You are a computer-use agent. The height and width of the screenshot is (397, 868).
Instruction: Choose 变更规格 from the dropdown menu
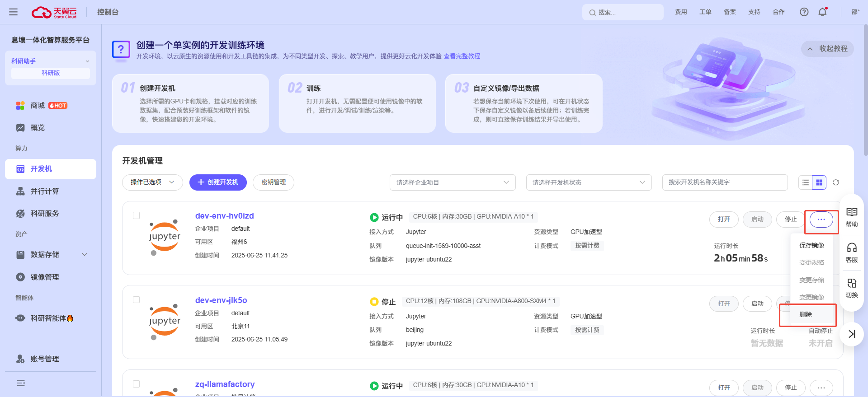(x=811, y=262)
